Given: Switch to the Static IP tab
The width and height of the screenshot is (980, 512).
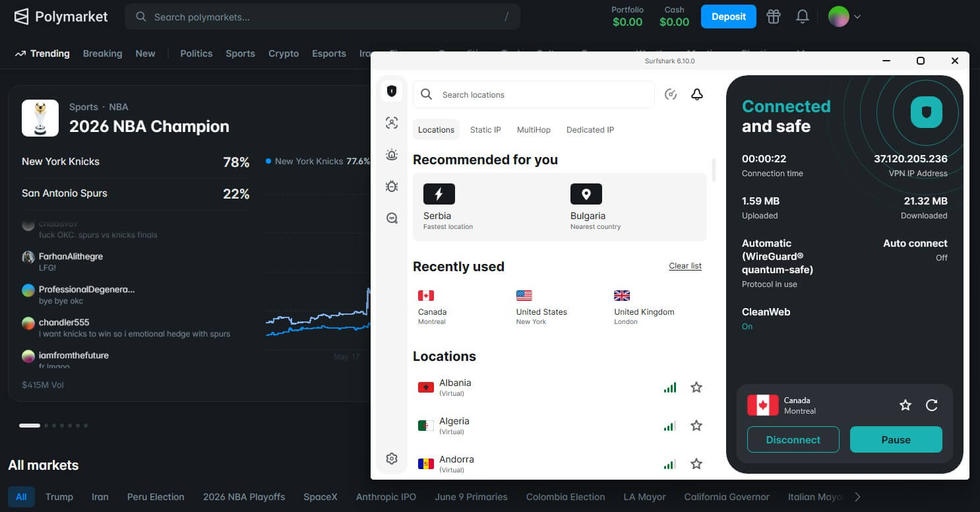Looking at the screenshot, I should click(x=485, y=130).
